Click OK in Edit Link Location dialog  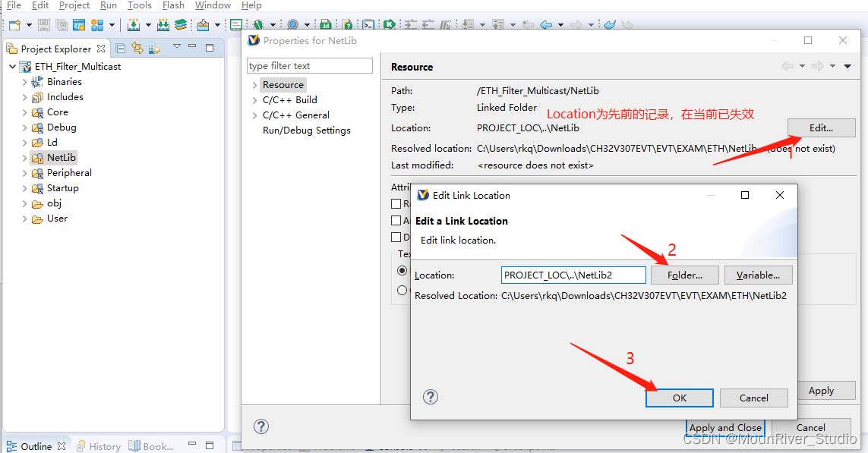pos(679,398)
